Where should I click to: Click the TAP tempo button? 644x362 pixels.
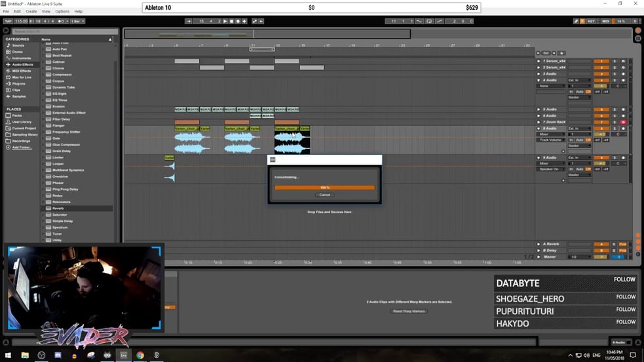click(9, 21)
